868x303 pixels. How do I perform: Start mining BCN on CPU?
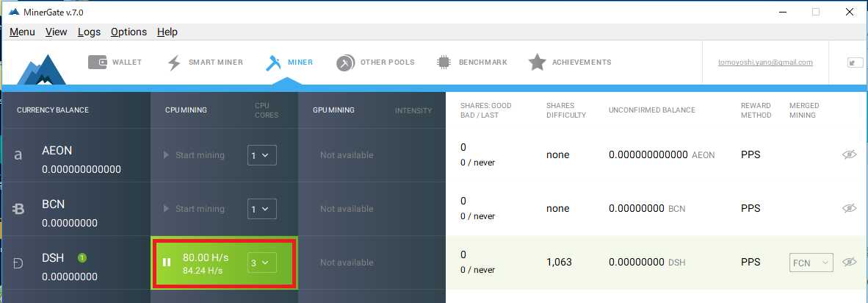coord(195,209)
